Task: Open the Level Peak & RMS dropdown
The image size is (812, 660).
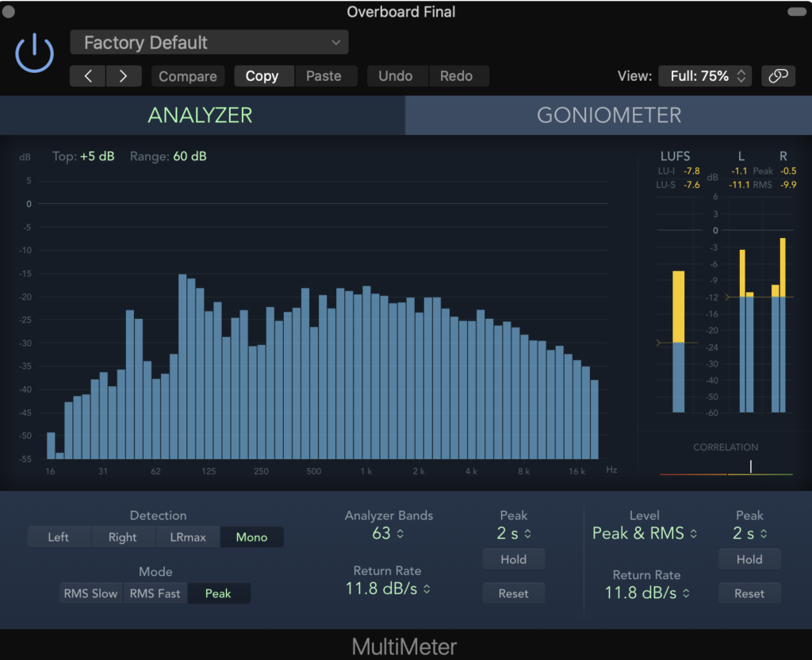Action: pyautogui.click(x=645, y=533)
